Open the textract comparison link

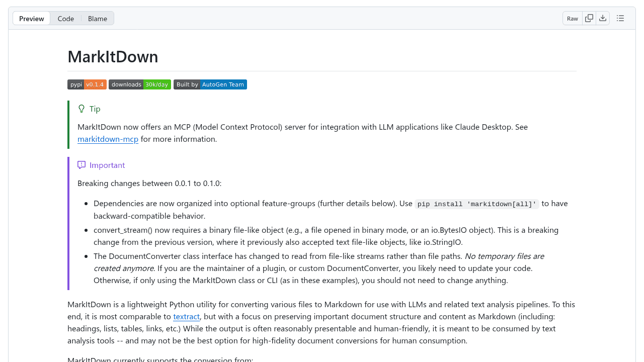point(186,316)
